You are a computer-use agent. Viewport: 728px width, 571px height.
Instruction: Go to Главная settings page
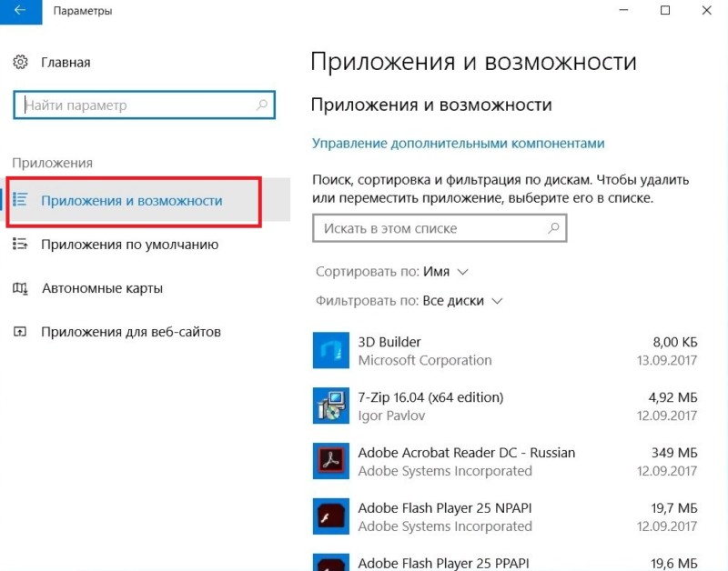click(66, 62)
